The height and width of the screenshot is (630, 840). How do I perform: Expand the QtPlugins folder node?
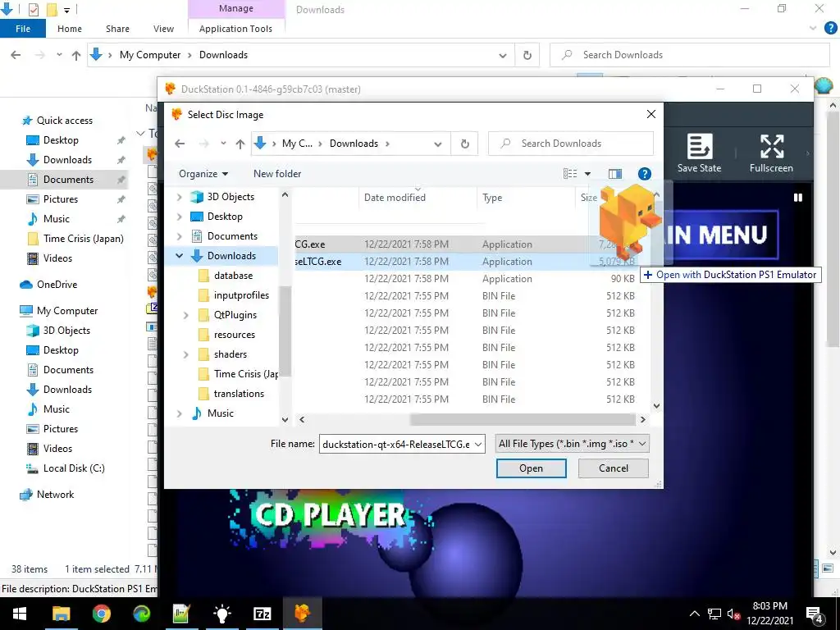(186, 315)
